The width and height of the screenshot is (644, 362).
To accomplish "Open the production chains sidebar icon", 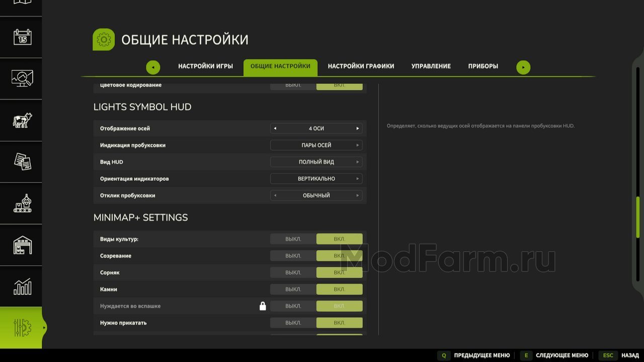I will coord(22,203).
